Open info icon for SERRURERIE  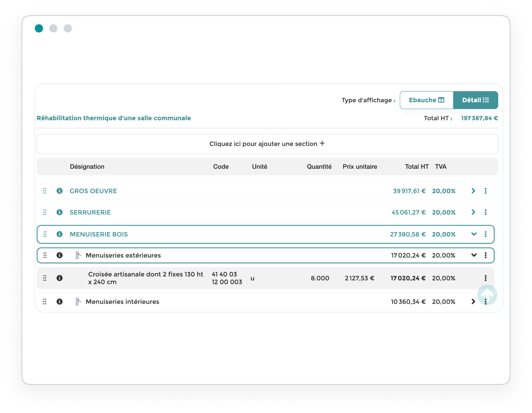(x=59, y=212)
